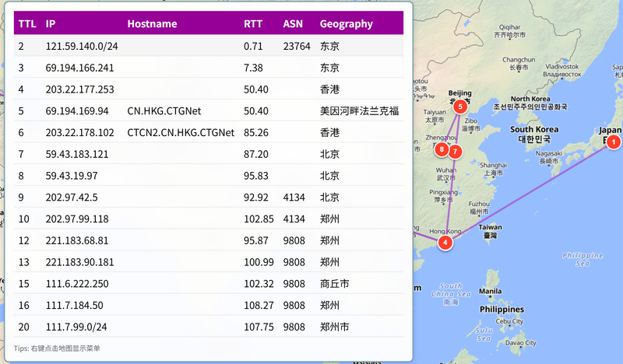Image resolution: width=623 pixels, height=364 pixels.
Task: Click geography 郑州市 in TTL 20 row
Action: click(335, 327)
